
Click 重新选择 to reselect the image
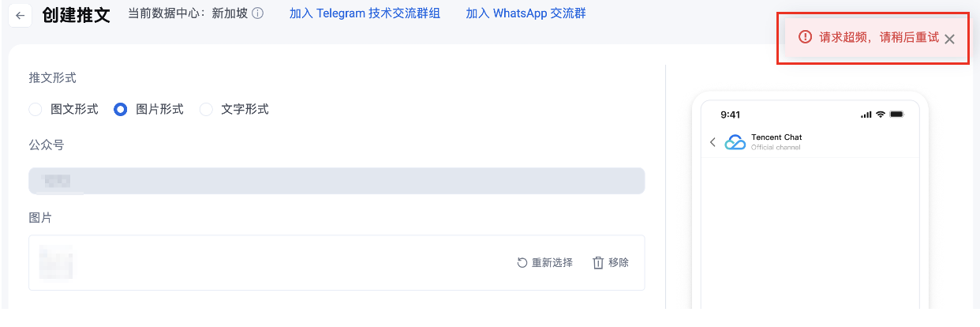tap(544, 263)
